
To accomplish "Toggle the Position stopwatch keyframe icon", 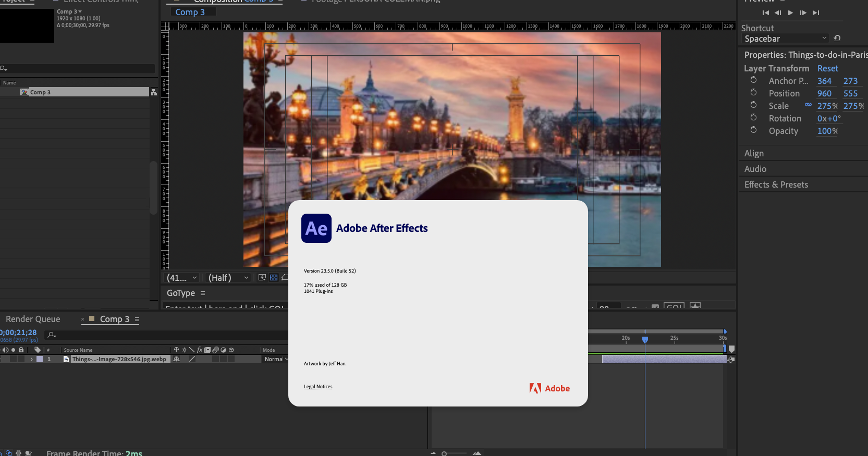I will (753, 93).
